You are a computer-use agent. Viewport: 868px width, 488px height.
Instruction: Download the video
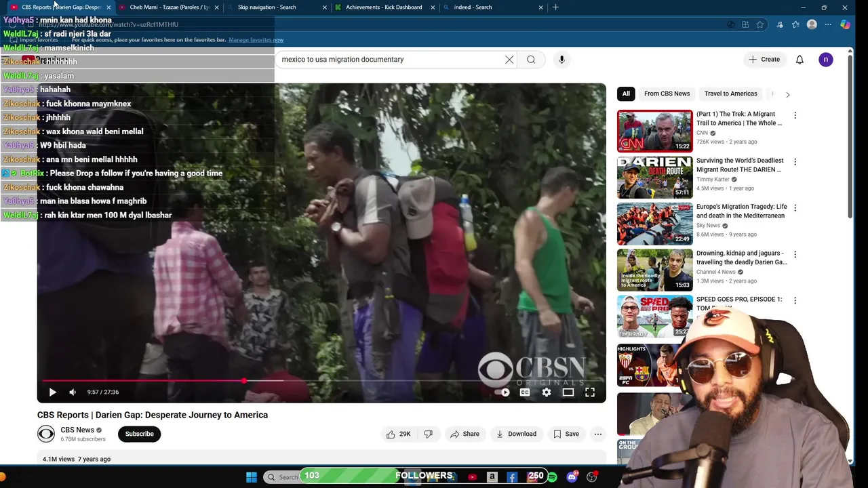(516, 434)
